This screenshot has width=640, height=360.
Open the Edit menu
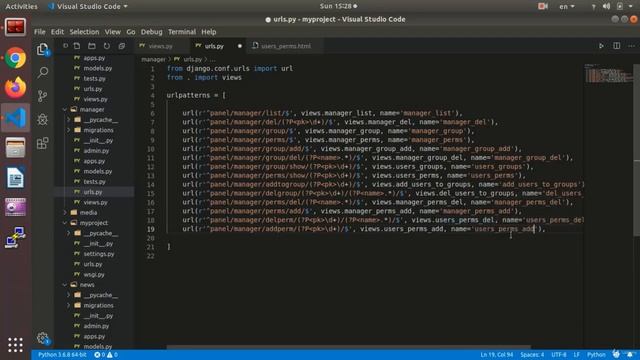(x=57, y=32)
